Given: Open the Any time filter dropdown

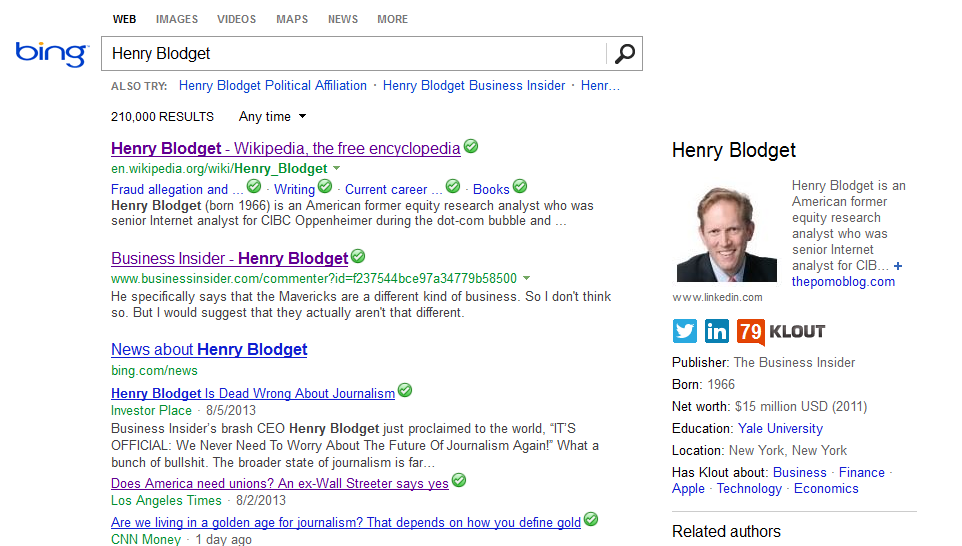Looking at the screenshot, I should point(272,117).
